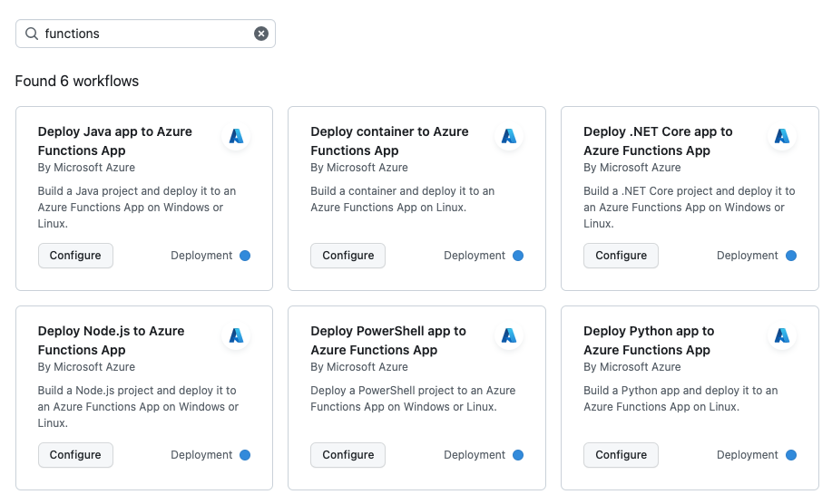This screenshot has width=832, height=504.
Task: Click the Azure logo on Python app card
Action: 782,335
